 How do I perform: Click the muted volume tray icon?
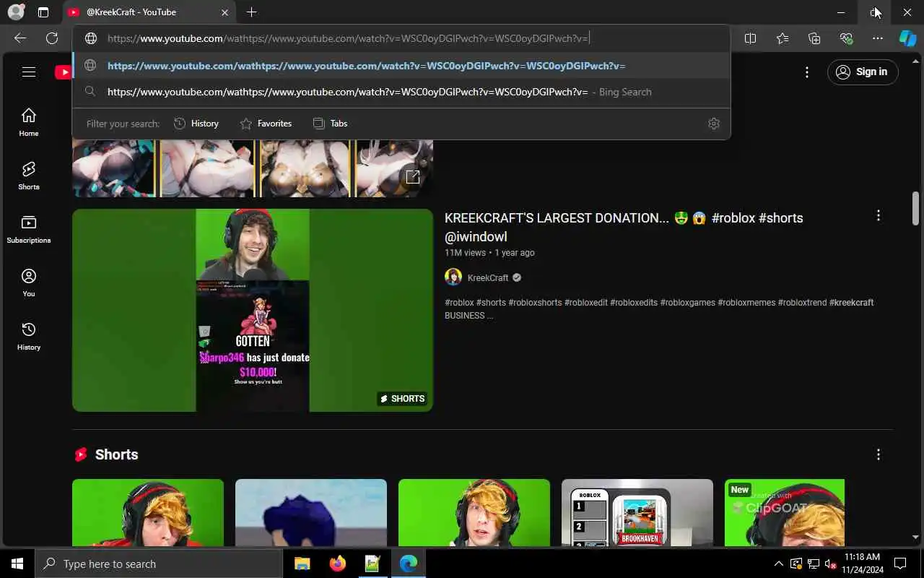[830, 564]
